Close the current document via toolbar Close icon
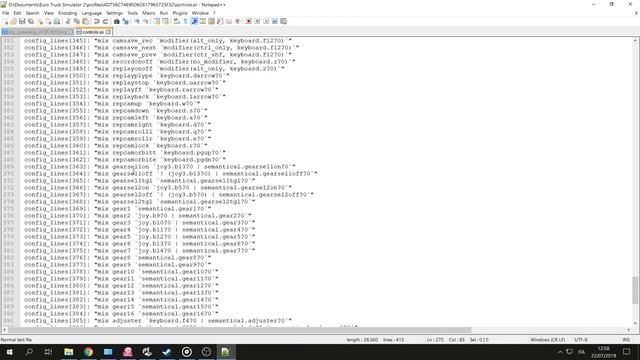The image size is (640, 360). click(x=40, y=21)
